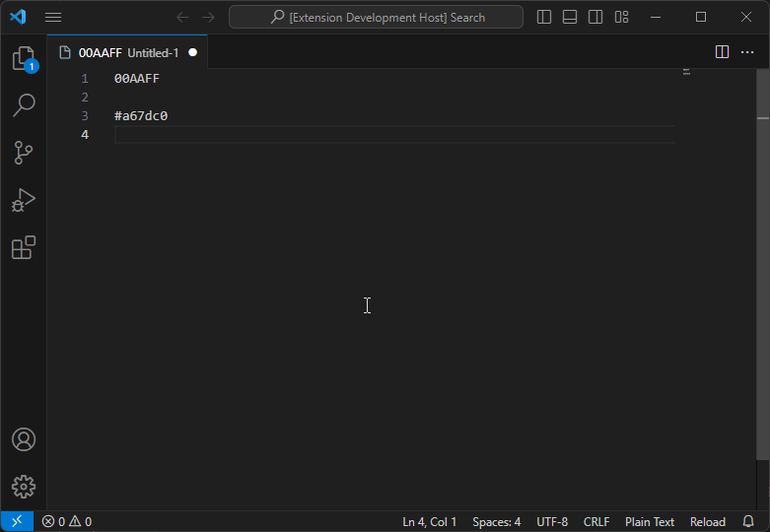Toggle the secondary side bar layout button
Image resolution: width=770 pixels, height=532 pixels.
(595, 17)
